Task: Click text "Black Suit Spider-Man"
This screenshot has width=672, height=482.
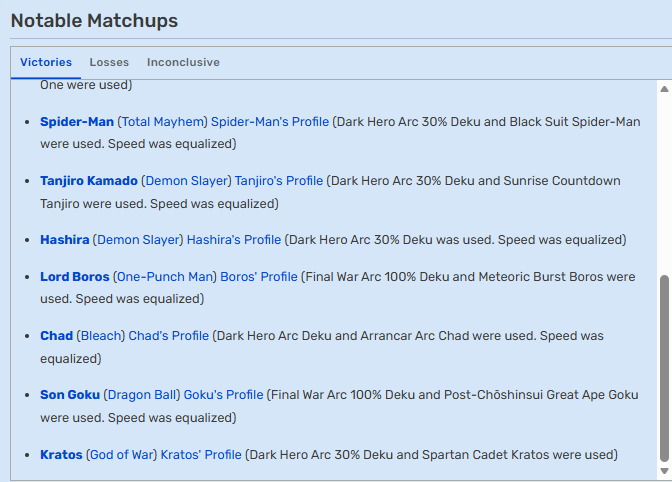Action: pos(575,122)
